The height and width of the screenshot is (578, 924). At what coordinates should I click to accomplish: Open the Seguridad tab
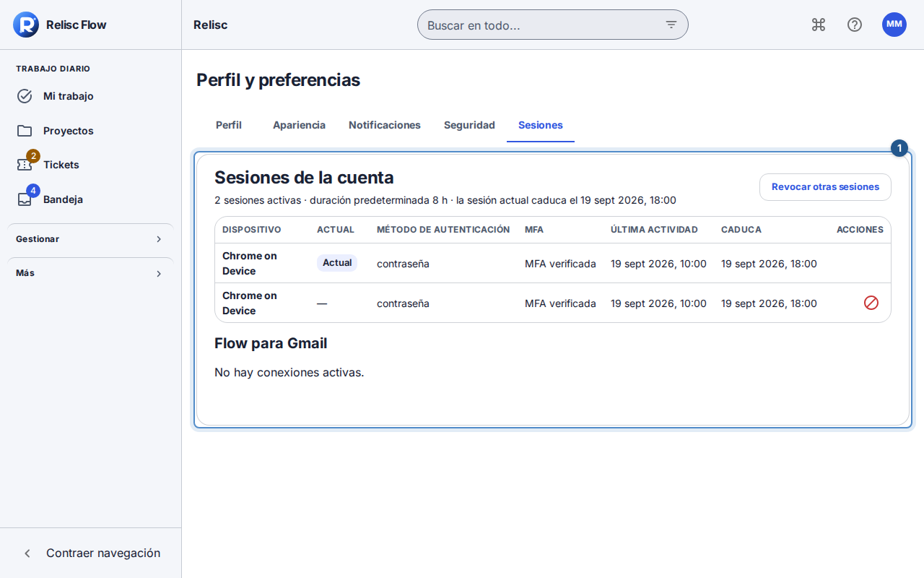coord(469,125)
